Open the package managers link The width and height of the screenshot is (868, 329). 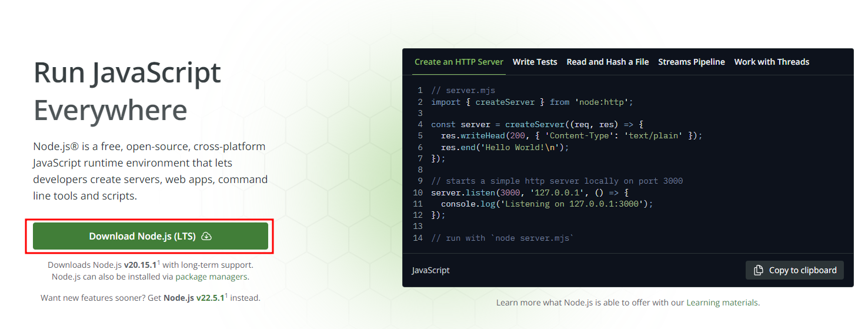[212, 277]
